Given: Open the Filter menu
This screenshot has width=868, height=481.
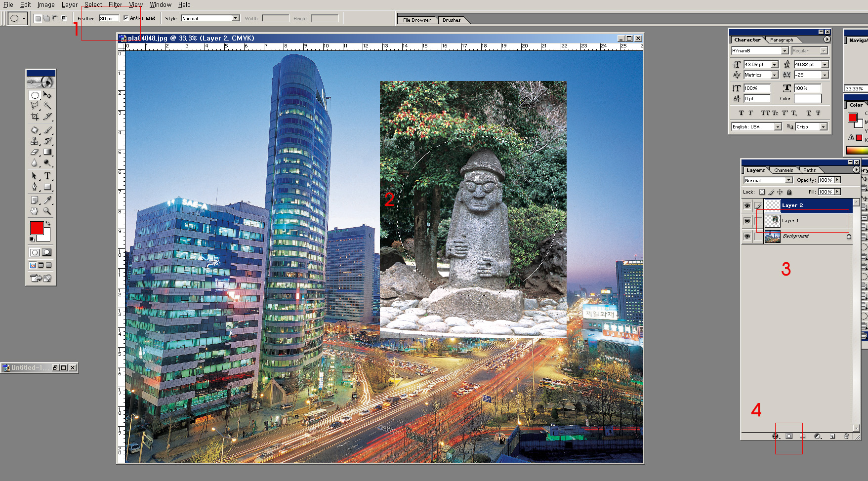Looking at the screenshot, I should coord(115,4).
